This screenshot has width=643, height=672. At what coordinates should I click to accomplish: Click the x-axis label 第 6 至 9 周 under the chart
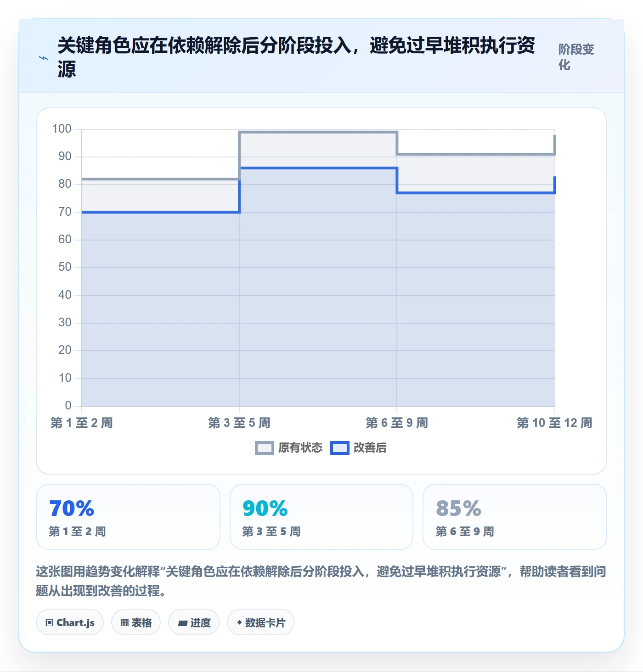397,423
